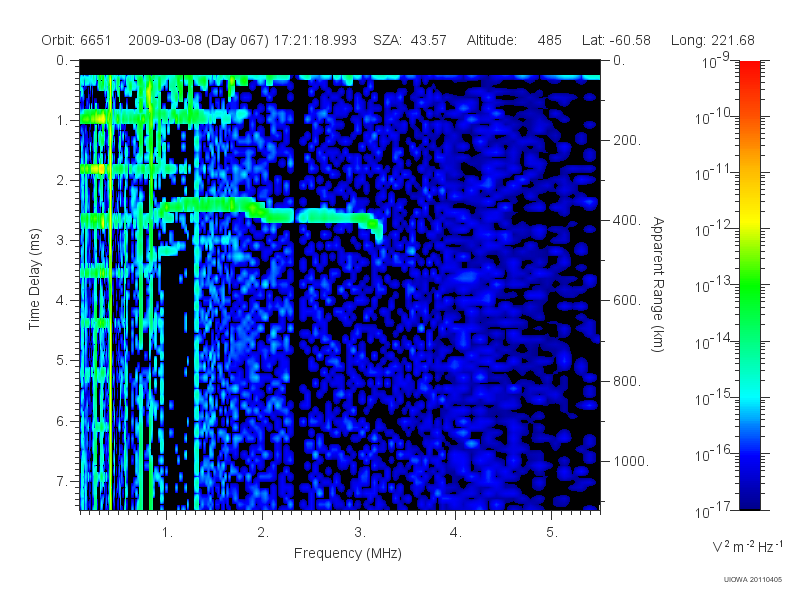Click the bright horizontal band at 1 ms delay

[x=163, y=117]
